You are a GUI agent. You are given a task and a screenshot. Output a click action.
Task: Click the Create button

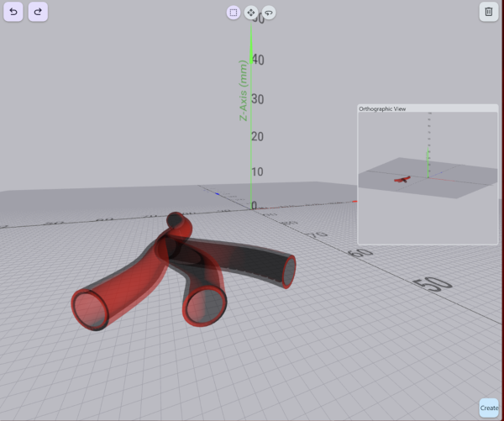(x=489, y=408)
